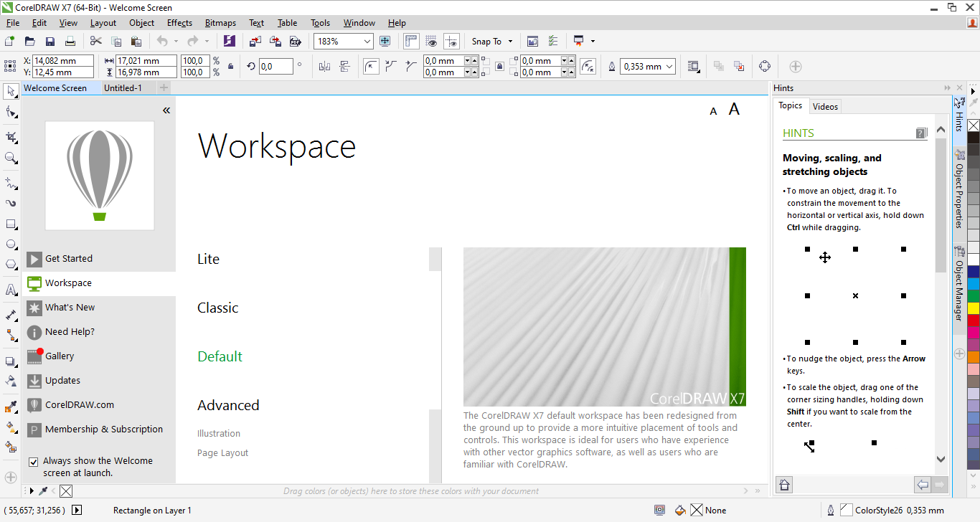Select the Text tool
The height and width of the screenshot is (522, 980).
click(10, 290)
